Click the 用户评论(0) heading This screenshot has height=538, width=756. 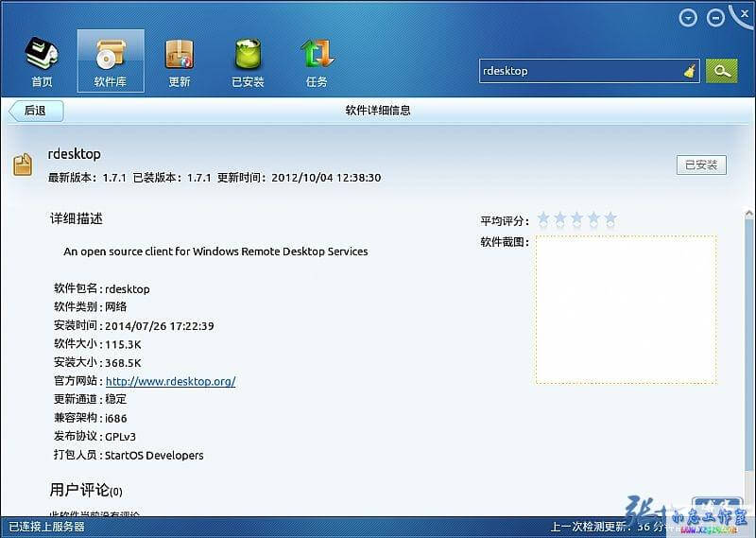coord(86,490)
